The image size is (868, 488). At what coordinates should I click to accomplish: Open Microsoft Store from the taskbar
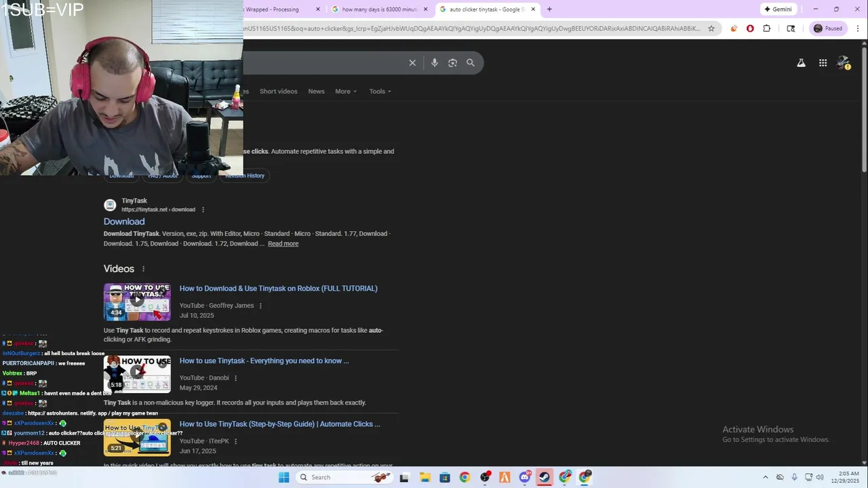click(x=444, y=478)
